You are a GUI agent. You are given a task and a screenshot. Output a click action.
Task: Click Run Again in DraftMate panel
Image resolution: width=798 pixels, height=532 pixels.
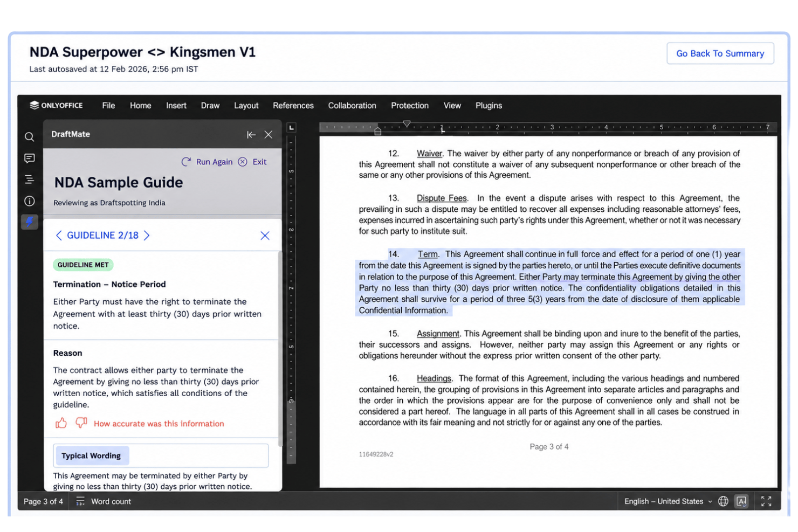click(x=207, y=162)
